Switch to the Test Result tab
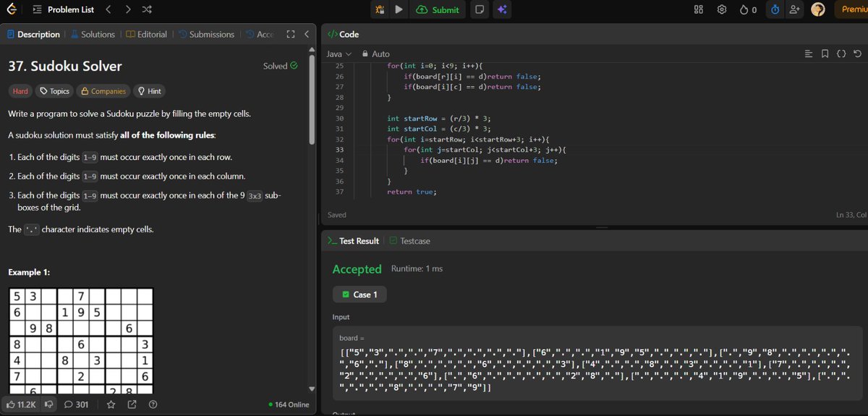Screen dimensions: 868x416 point(354,240)
